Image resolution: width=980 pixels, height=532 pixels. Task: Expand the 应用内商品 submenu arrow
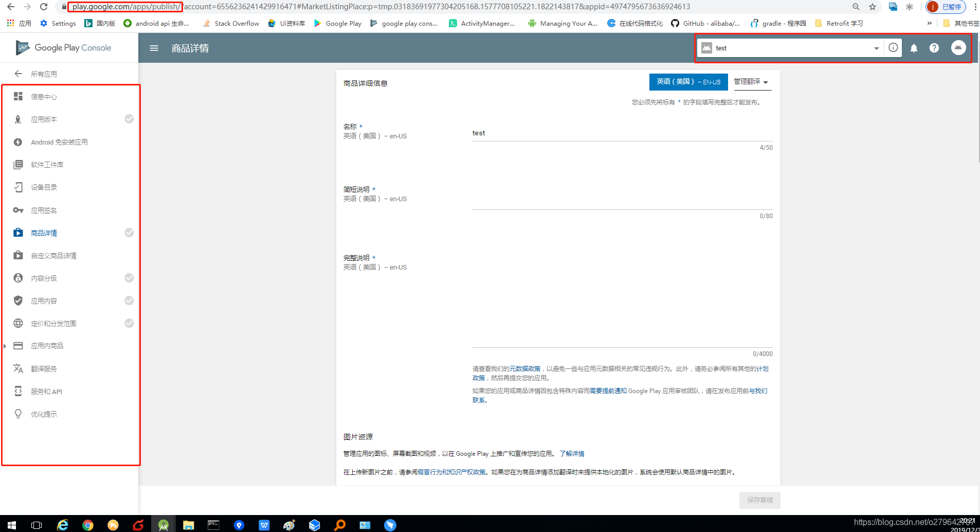pyautogui.click(x=5, y=346)
